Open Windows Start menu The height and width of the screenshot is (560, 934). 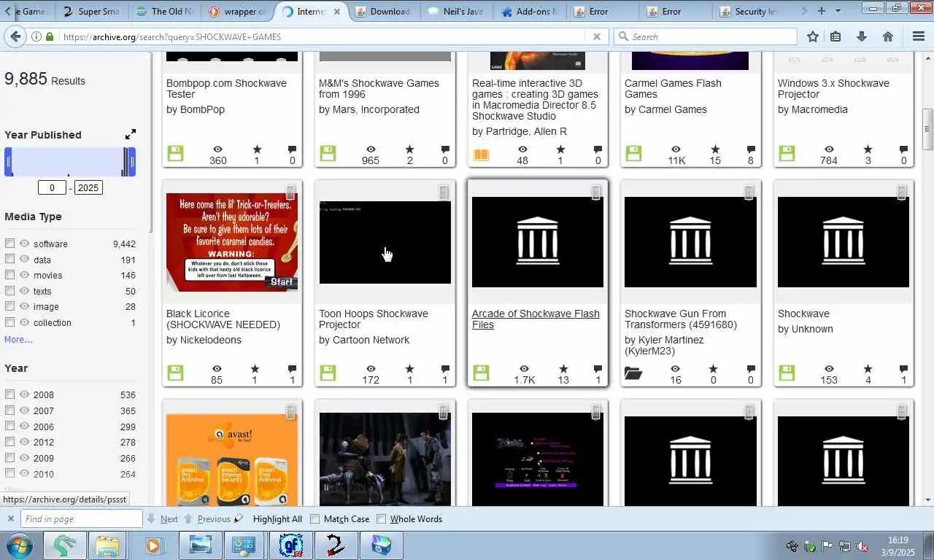pyautogui.click(x=18, y=545)
